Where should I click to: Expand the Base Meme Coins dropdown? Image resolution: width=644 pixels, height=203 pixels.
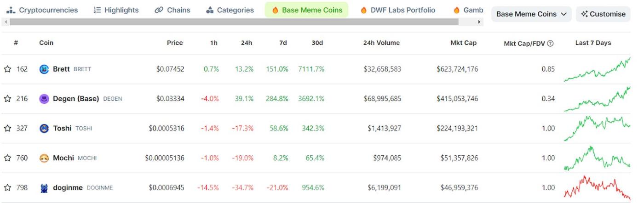click(531, 14)
